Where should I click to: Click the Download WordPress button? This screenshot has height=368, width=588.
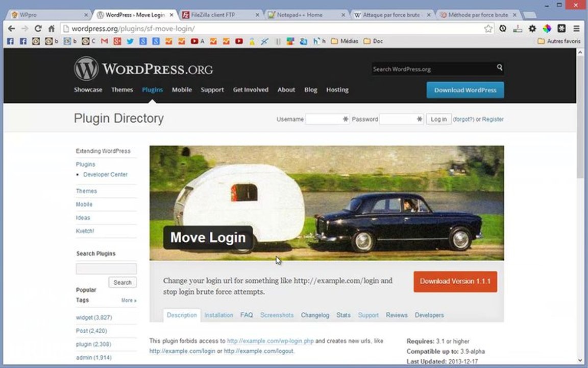coord(465,90)
